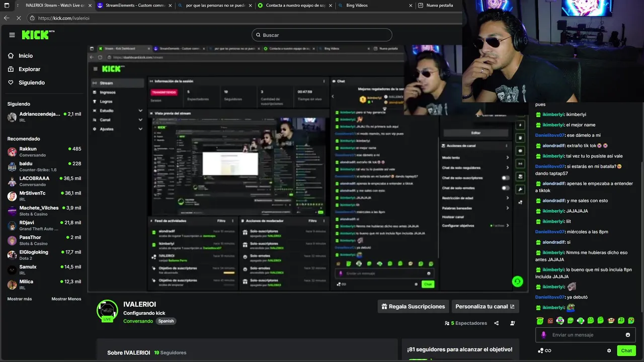Open followed channel Adrianozendeja

click(44, 117)
